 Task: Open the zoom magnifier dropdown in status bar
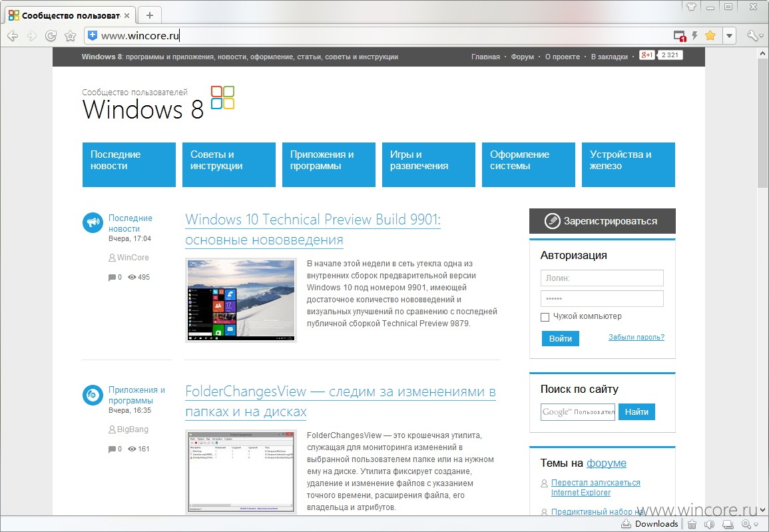pos(748,524)
